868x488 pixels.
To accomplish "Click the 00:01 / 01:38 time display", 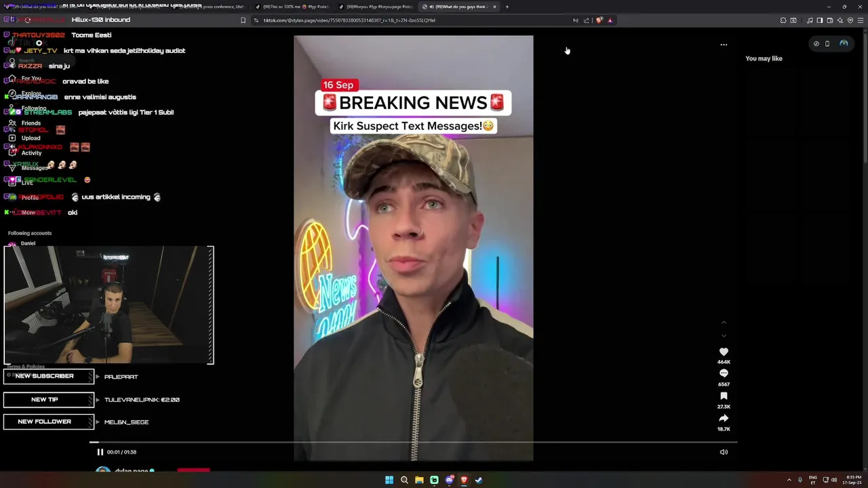I will (121, 452).
